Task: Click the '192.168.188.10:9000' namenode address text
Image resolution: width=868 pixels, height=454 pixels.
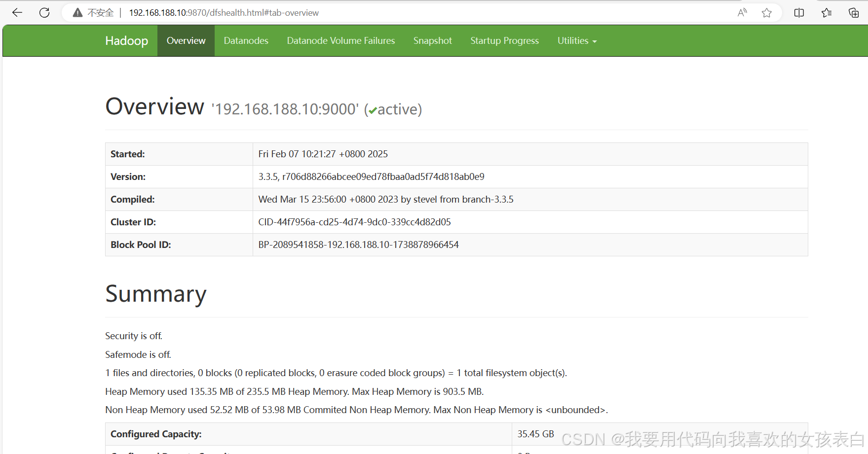Action: (285, 109)
